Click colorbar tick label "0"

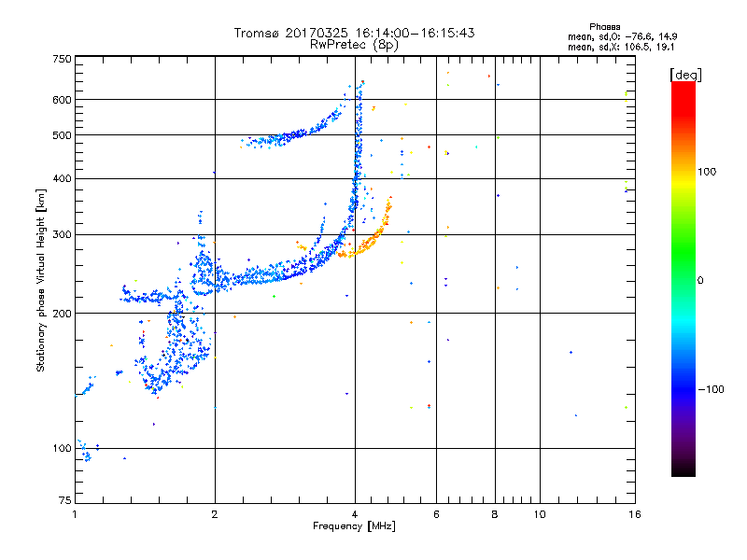pos(700,281)
